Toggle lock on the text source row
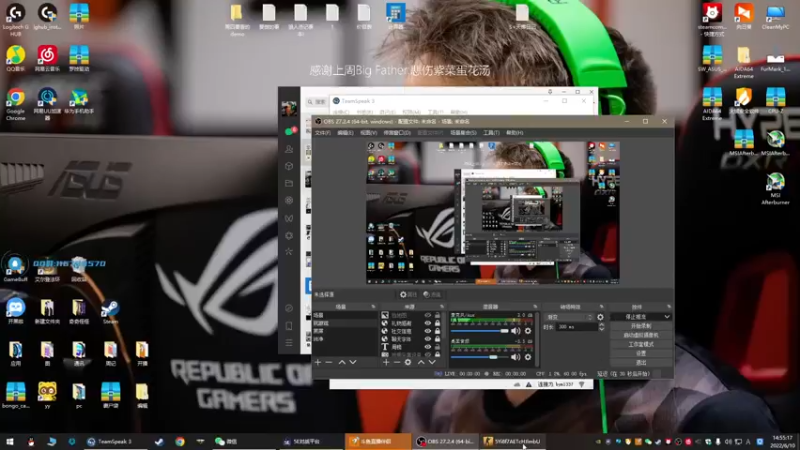This screenshot has width=800, height=450. pyautogui.click(x=437, y=347)
